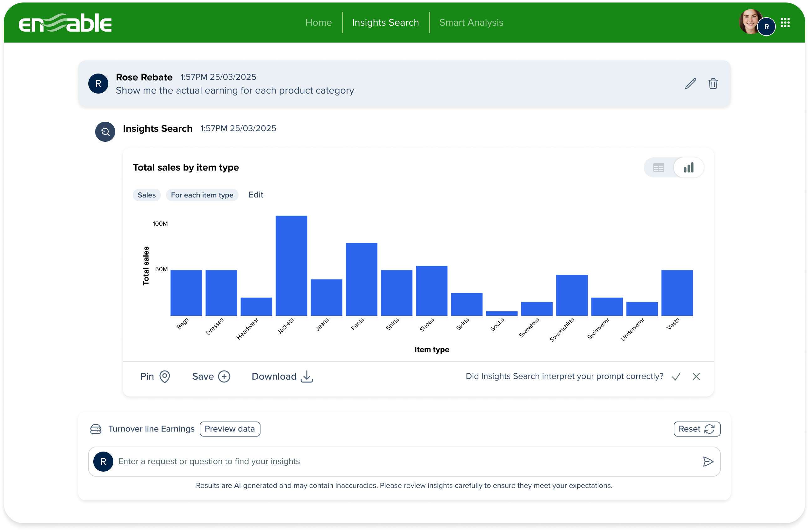Viewport: 809px width, 532px height.
Task: Switch to bar chart view toggle
Action: pos(688,167)
